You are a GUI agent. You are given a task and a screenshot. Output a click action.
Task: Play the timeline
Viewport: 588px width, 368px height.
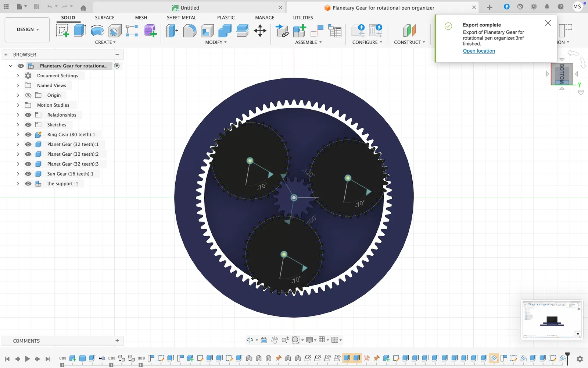pos(28,359)
